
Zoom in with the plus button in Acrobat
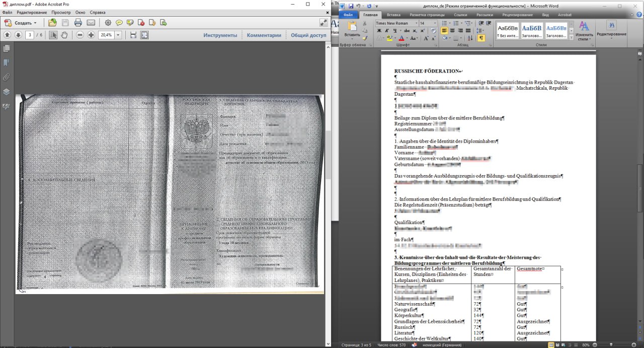tap(91, 35)
